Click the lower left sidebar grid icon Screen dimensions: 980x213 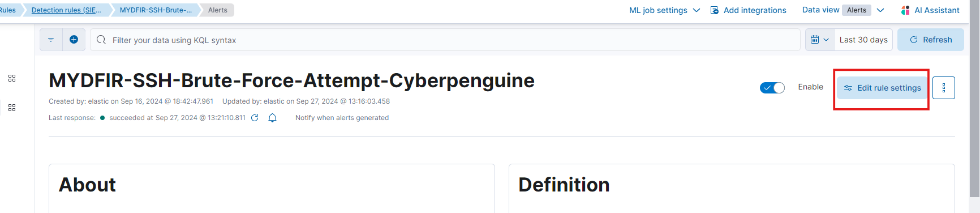click(12, 108)
